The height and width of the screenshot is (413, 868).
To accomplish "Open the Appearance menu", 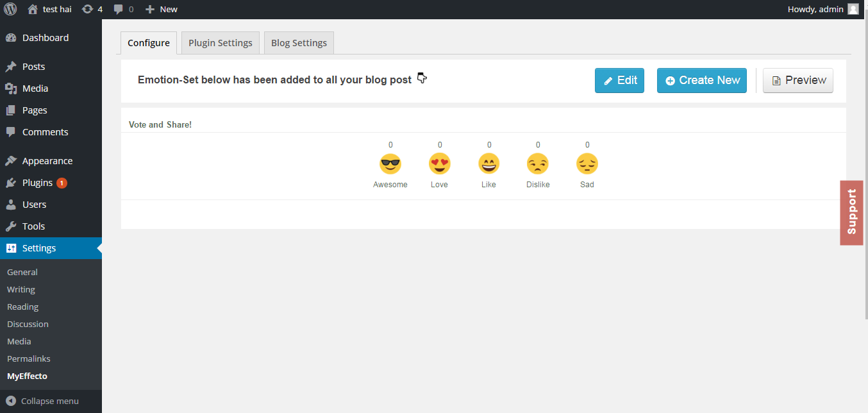I will (51, 161).
